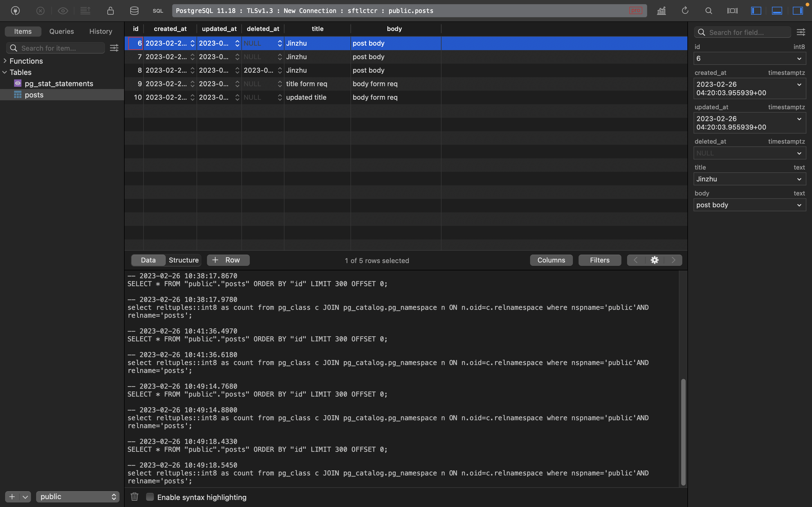Click the unlock/SSL lock icon

(111, 10)
